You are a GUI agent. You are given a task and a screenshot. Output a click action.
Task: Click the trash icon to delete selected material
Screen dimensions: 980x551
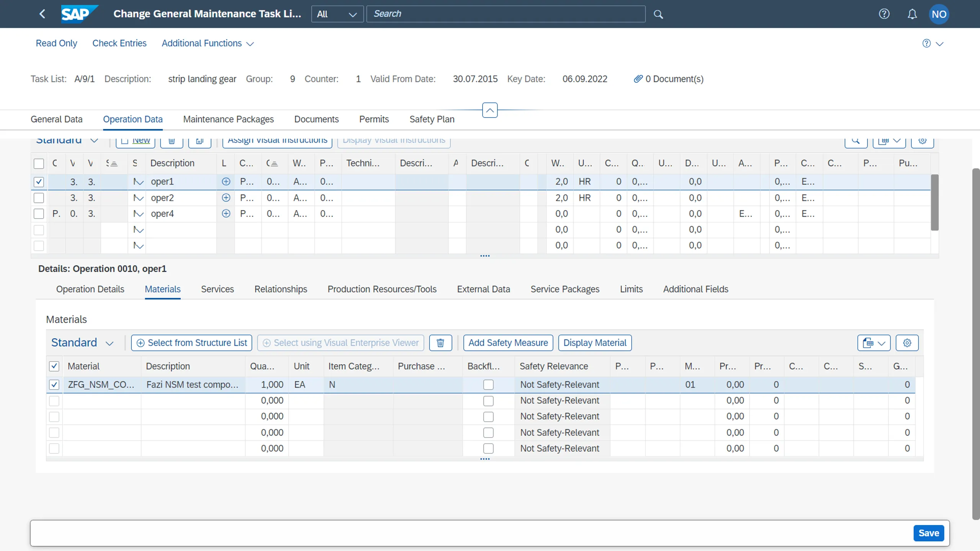[440, 342]
